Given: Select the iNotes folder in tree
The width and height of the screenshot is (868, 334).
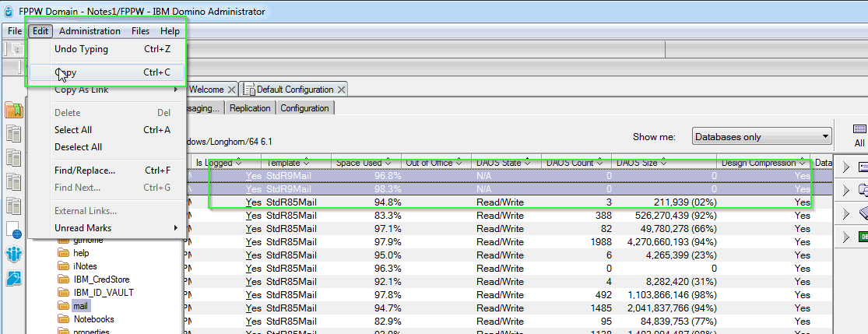Looking at the screenshot, I should (85, 266).
